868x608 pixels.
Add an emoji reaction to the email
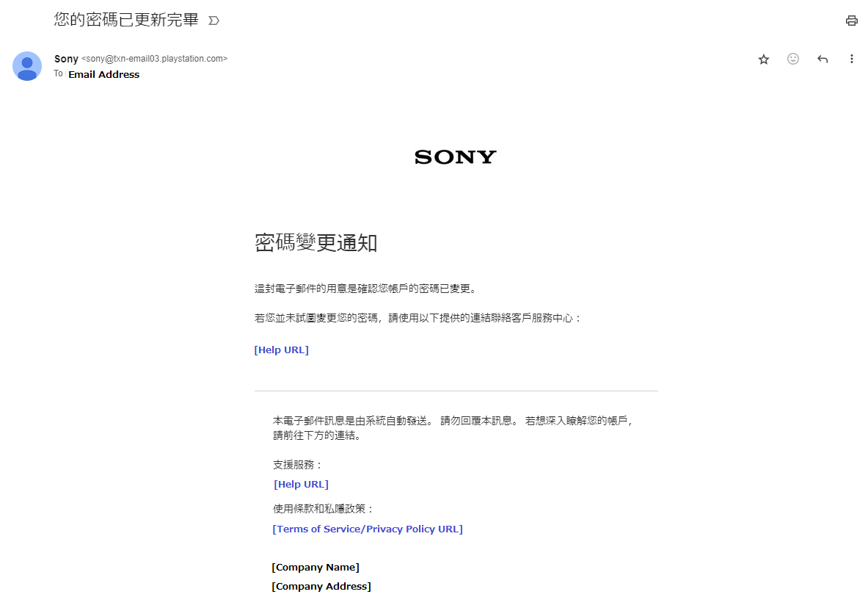pyautogui.click(x=792, y=59)
